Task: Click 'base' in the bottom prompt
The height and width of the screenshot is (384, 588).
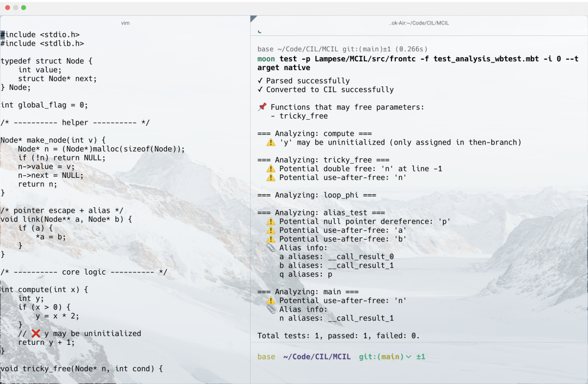Action: [266, 357]
